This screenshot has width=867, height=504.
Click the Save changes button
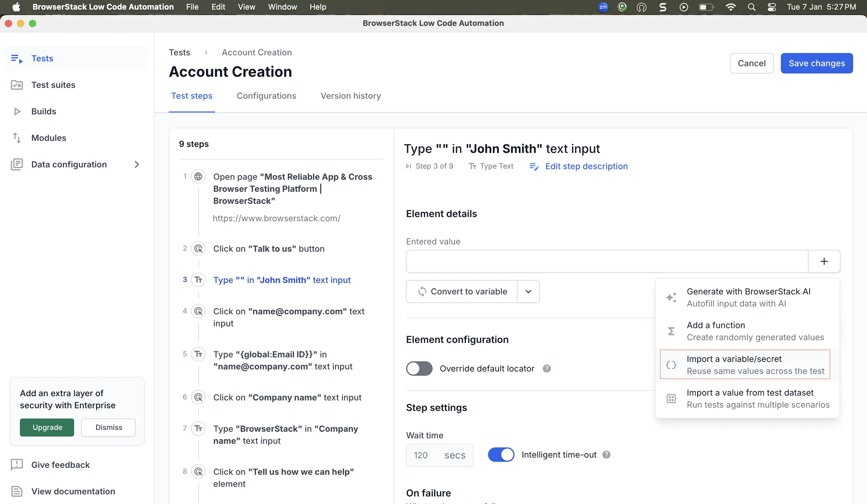[x=816, y=63]
